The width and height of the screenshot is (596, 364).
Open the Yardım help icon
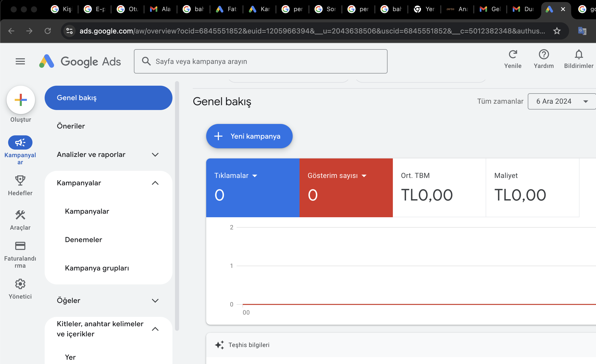[544, 54]
